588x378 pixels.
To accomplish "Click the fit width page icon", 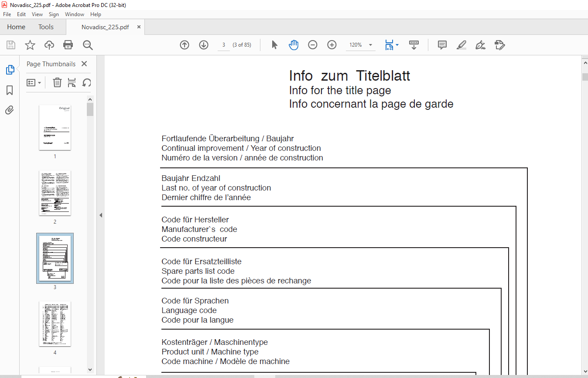I will point(389,45).
